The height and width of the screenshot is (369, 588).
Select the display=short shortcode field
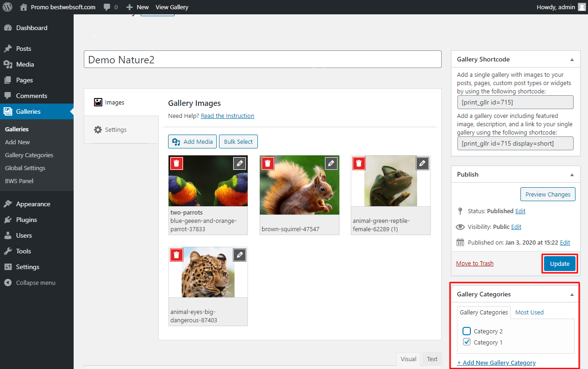(515, 143)
